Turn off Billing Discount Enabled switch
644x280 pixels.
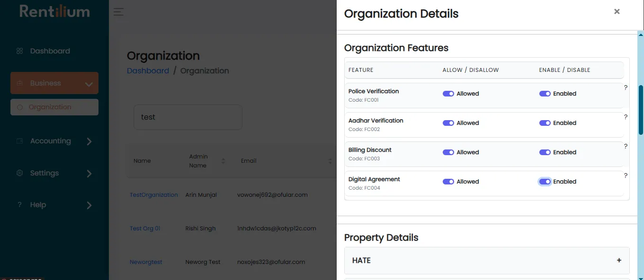pyautogui.click(x=545, y=152)
